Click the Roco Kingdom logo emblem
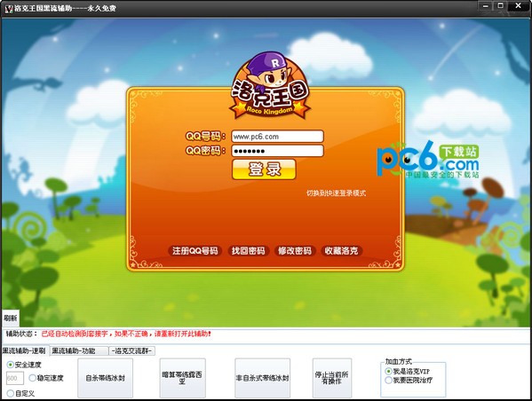 270,86
